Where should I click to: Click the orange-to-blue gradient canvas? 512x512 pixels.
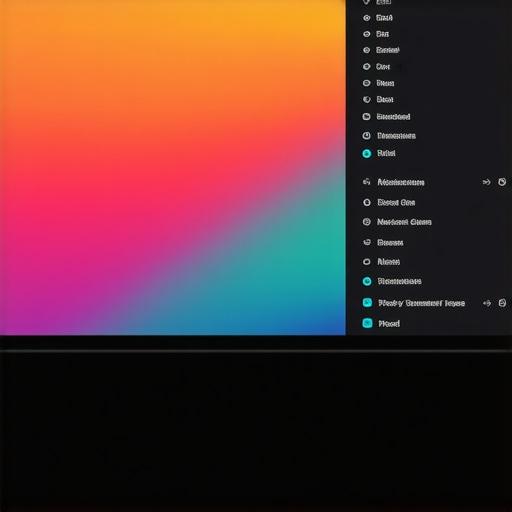pos(173,167)
